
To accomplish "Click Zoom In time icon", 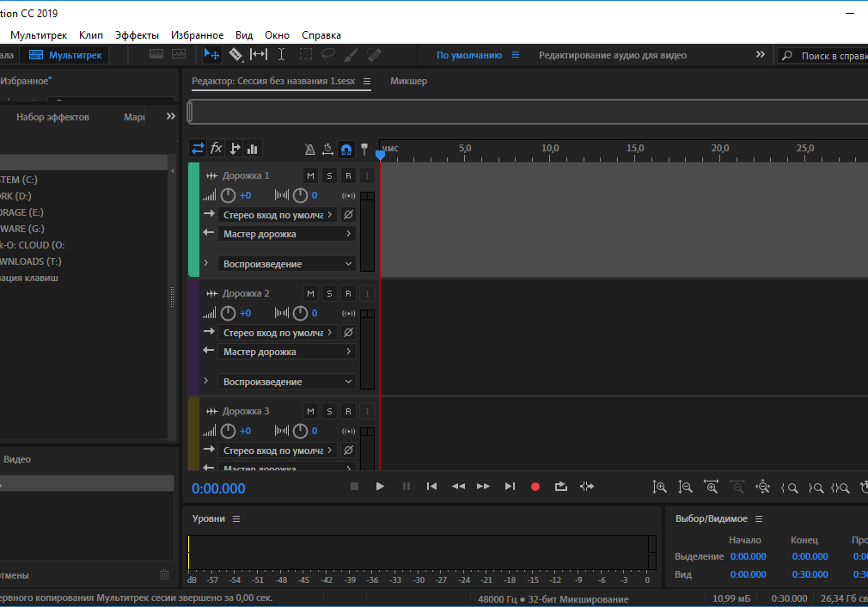I will (x=712, y=487).
